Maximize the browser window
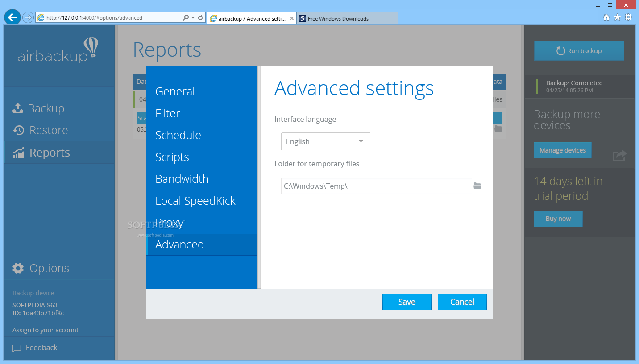639x364 pixels. 610,4
